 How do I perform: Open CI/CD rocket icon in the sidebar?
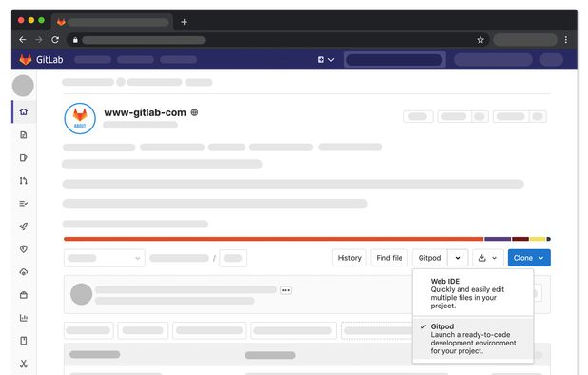point(24,227)
